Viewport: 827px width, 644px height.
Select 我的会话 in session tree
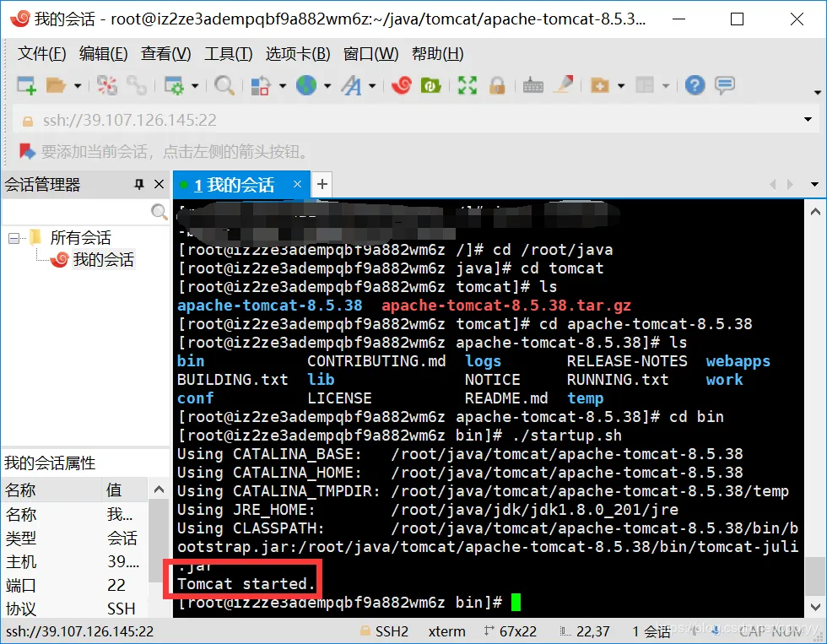pyautogui.click(x=103, y=259)
